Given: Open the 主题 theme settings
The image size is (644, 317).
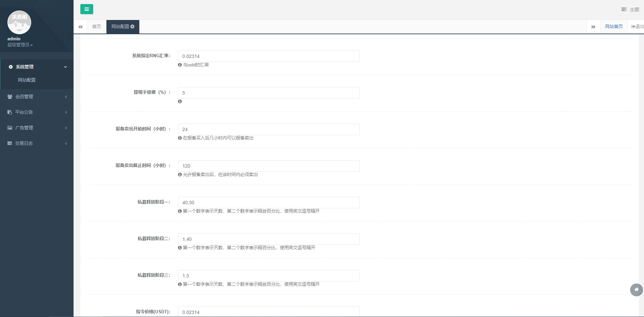Looking at the screenshot, I should click(630, 9).
